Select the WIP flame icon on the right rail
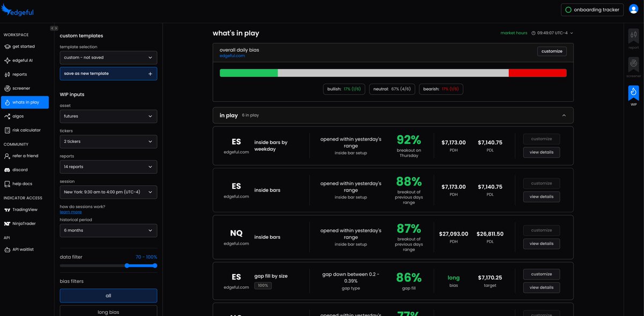Viewport: 644px width, 316px height. [634, 92]
